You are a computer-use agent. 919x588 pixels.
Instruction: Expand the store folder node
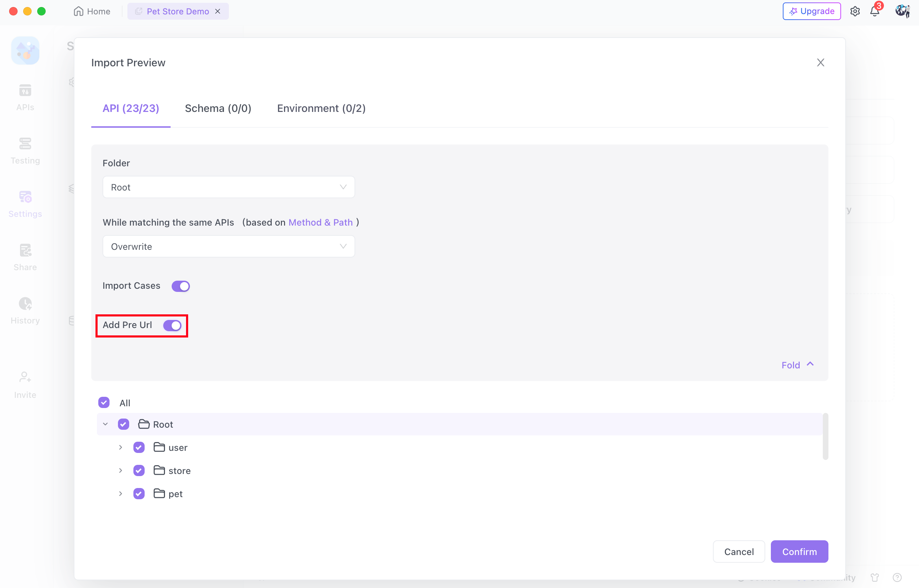(121, 470)
